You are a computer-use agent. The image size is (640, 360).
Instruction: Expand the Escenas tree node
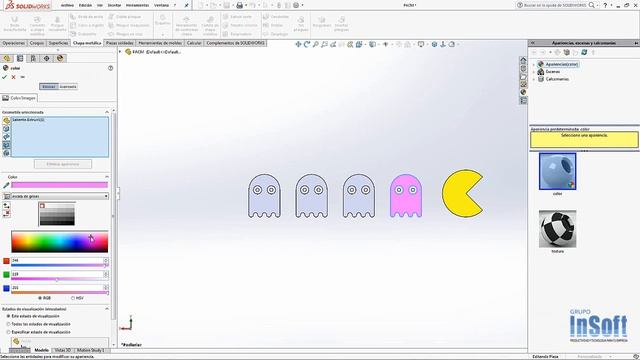[533, 71]
